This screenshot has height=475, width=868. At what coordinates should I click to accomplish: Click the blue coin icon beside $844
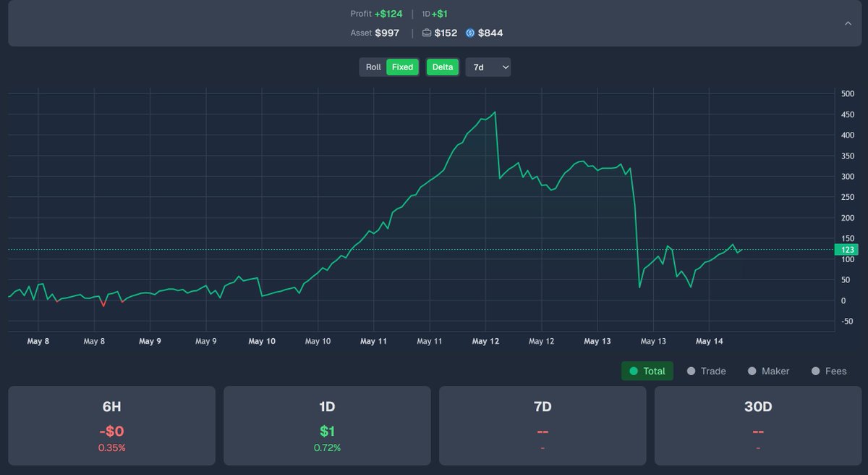coord(470,33)
